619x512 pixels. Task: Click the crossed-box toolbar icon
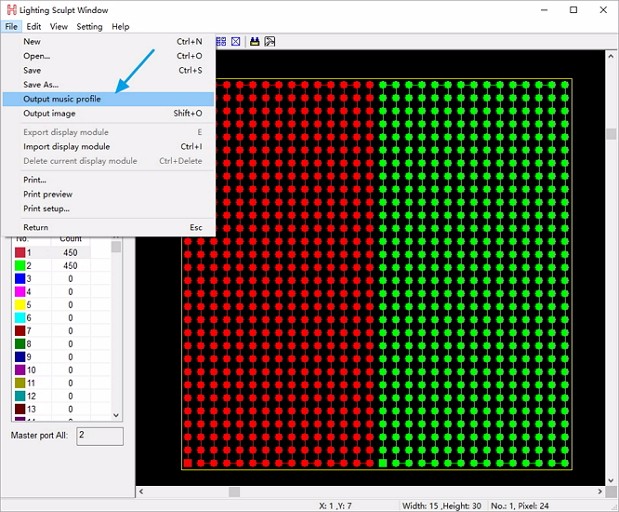(236, 41)
